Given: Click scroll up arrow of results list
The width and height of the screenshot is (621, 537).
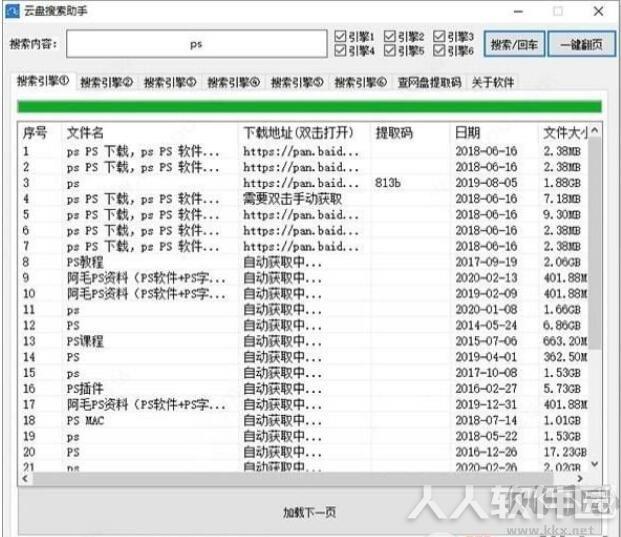Looking at the screenshot, I should tap(595, 130).
